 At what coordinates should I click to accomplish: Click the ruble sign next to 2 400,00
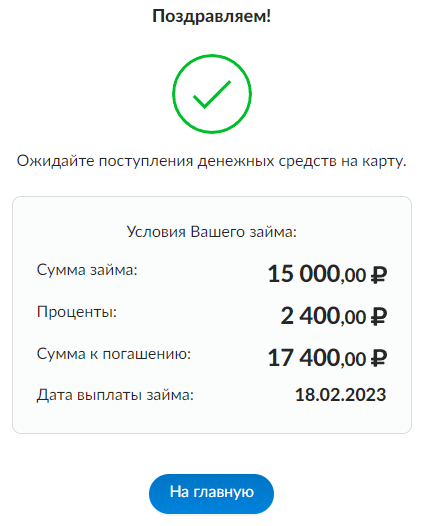[x=379, y=317]
